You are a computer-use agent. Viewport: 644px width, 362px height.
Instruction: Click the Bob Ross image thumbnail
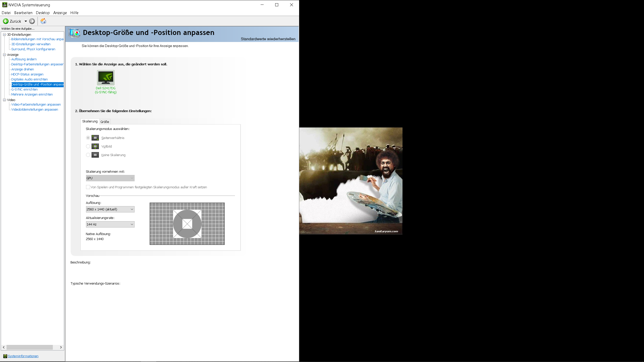pyautogui.click(x=351, y=181)
